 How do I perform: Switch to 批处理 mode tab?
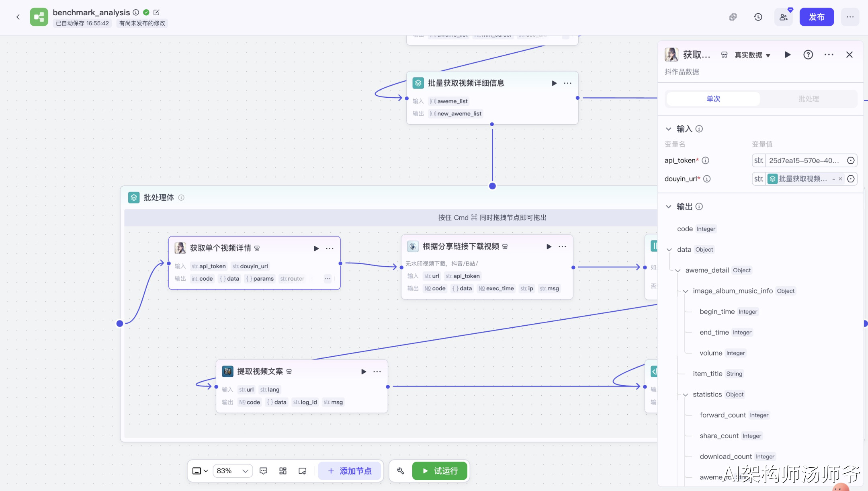pos(809,99)
